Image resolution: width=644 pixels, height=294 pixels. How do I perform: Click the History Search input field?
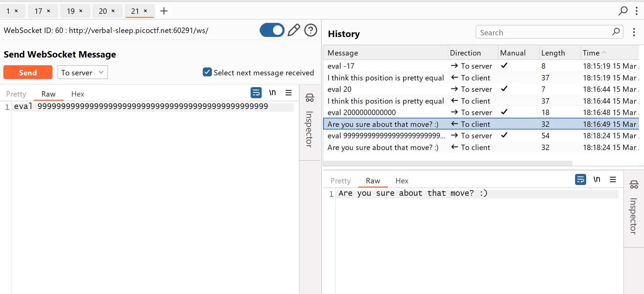point(543,33)
